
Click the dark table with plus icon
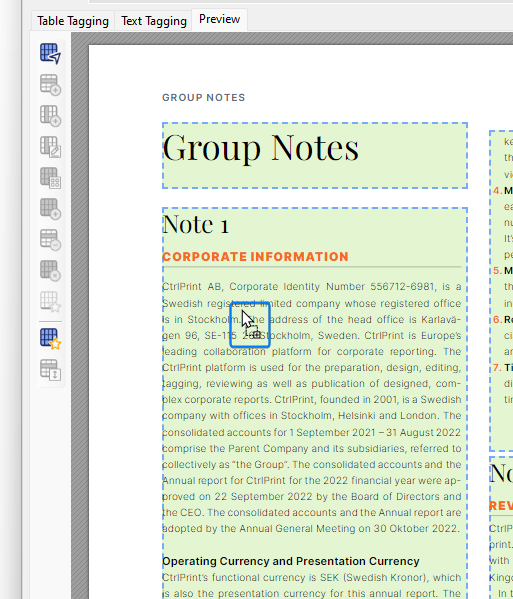(x=50, y=209)
